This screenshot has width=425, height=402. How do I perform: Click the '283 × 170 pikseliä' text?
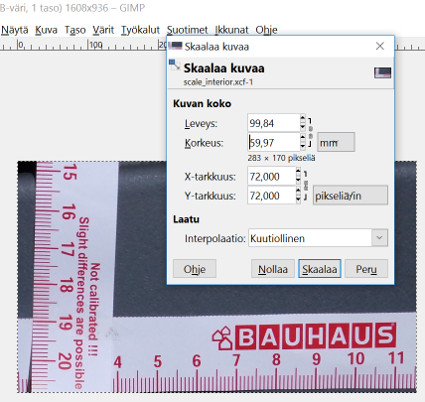pos(281,158)
